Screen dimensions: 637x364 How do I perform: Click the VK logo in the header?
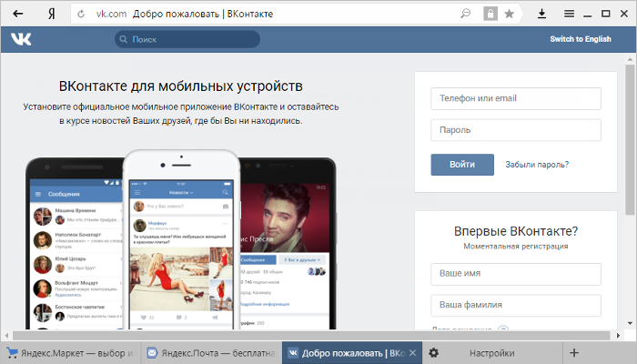[x=21, y=39]
